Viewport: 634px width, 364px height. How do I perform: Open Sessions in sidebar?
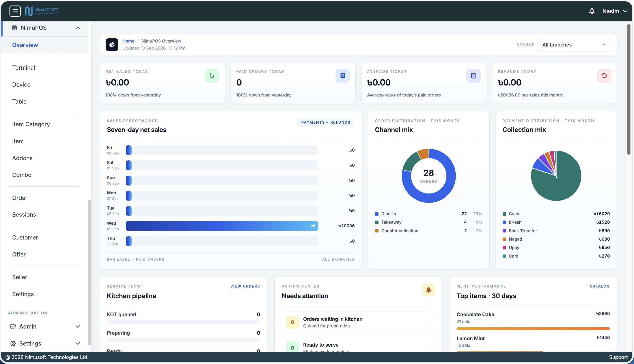pos(24,215)
